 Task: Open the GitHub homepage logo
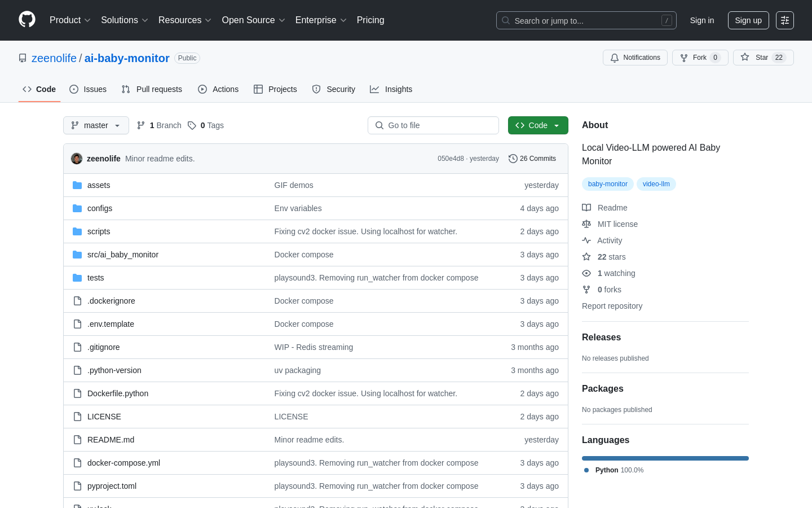click(x=27, y=20)
